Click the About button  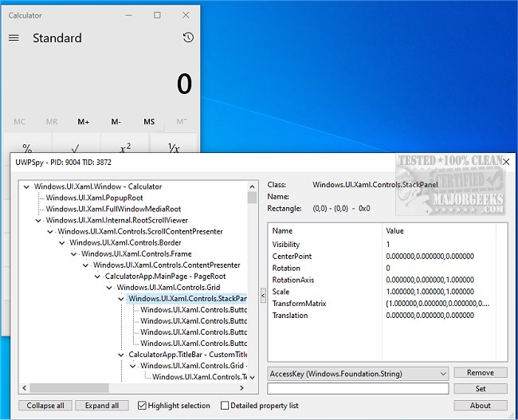[x=481, y=406]
